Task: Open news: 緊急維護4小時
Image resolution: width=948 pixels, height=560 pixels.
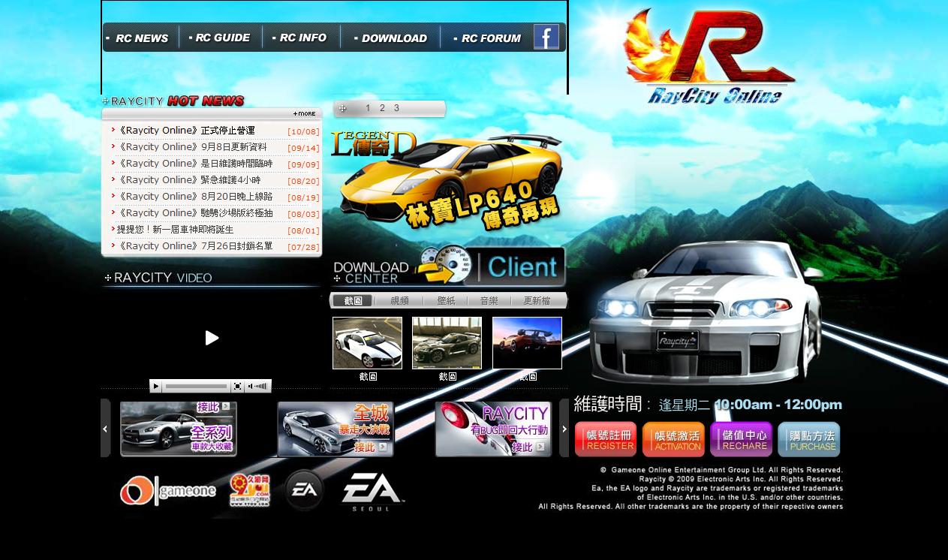Action: coord(189,180)
